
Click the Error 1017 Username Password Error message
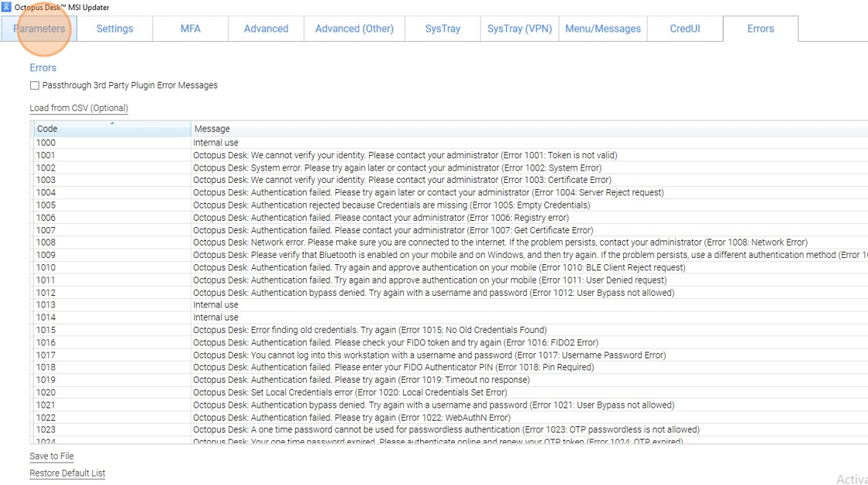coord(429,356)
